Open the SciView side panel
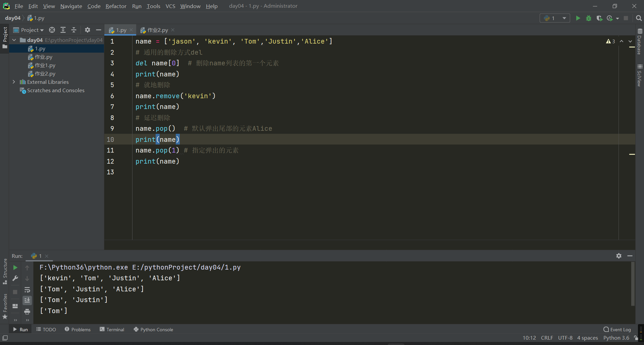 (x=640, y=75)
